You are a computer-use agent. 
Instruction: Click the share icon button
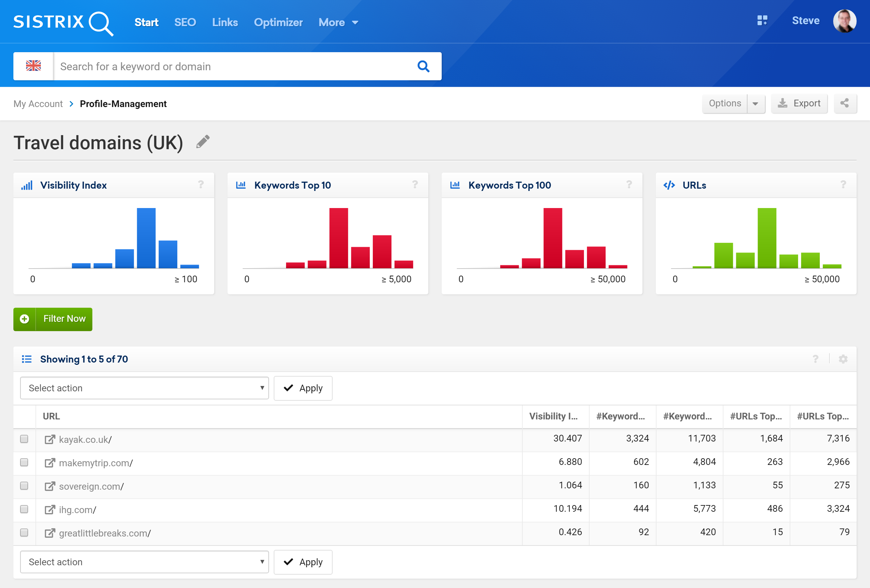click(x=845, y=103)
